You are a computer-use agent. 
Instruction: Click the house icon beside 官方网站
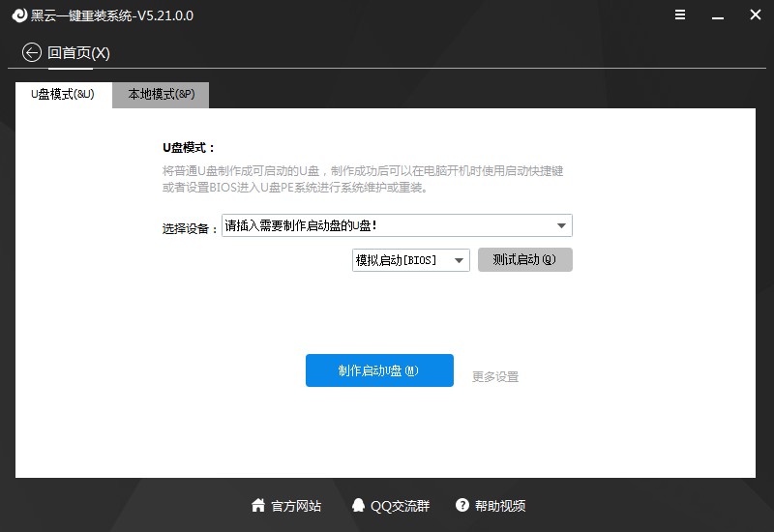point(258,506)
